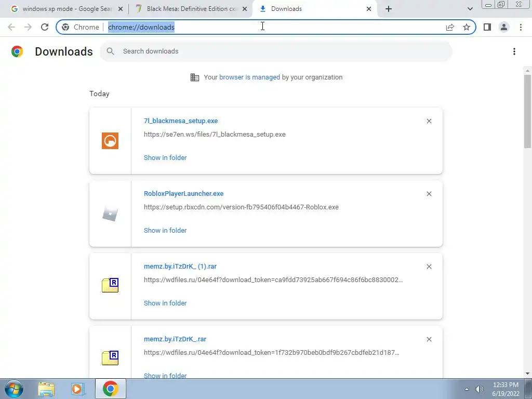Click the scrollbar down arrow

[x=527, y=374]
